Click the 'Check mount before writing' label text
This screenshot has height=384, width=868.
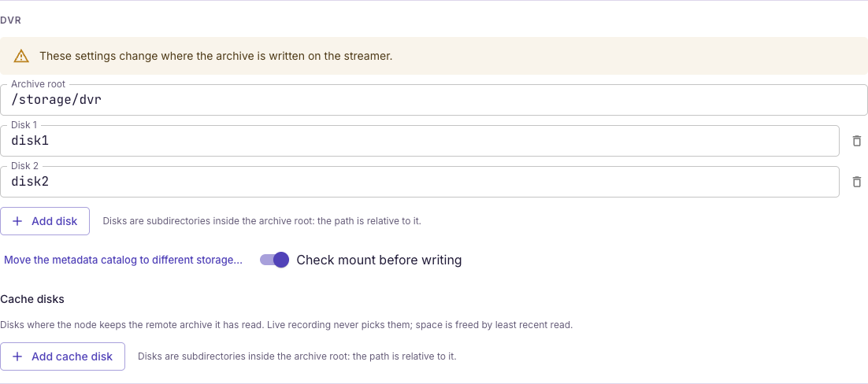coord(379,260)
